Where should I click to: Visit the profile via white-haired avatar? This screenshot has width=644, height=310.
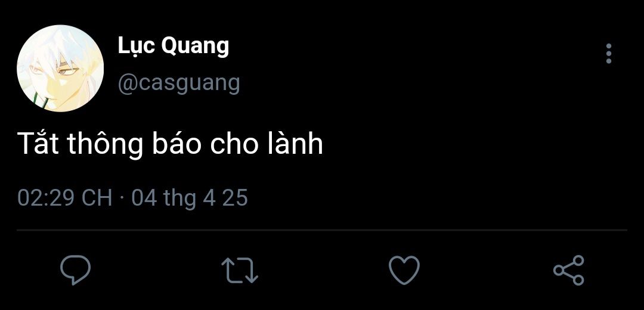[60, 68]
